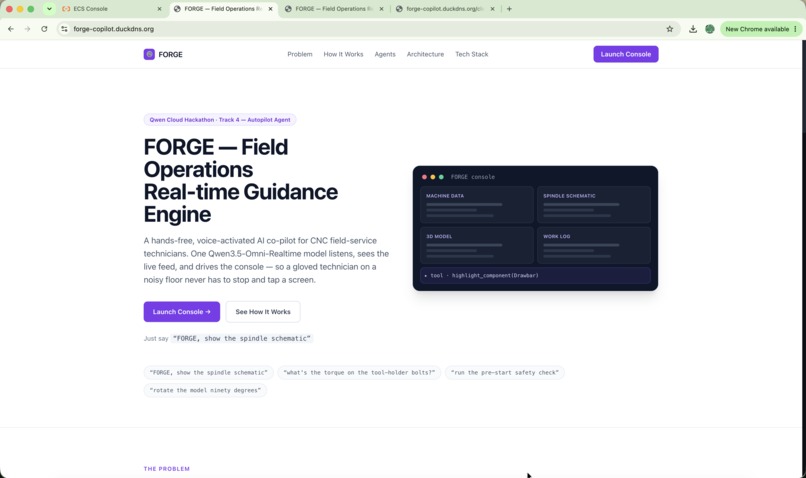Image resolution: width=806 pixels, height=478 pixels.
Task: Click "FORGE, show the spindle schematic" chip
Action: [208, 372]
